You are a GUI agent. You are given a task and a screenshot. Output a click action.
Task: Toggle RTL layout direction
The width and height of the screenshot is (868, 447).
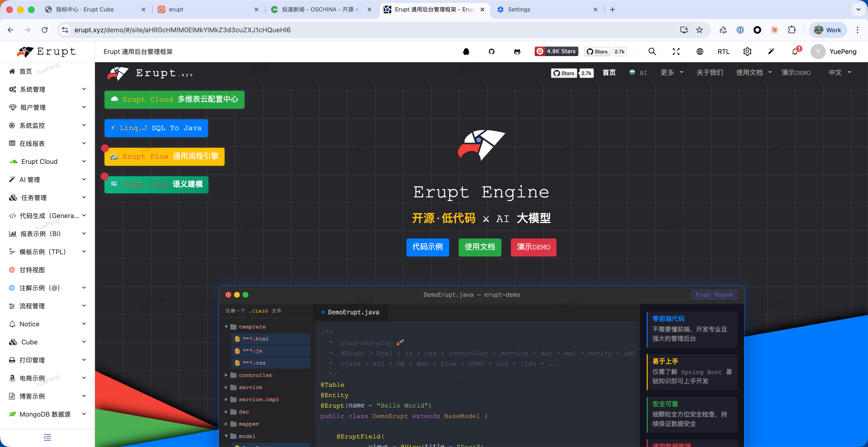(723, 51)
